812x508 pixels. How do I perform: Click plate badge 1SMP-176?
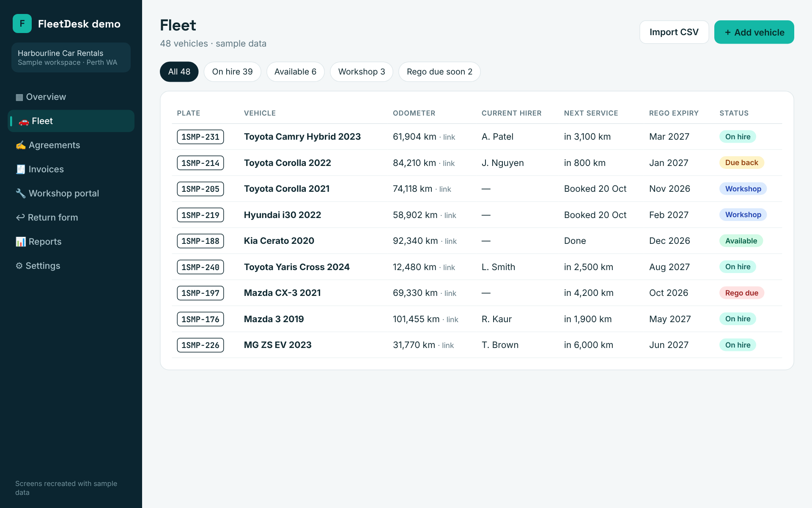(x=200, y=319)
